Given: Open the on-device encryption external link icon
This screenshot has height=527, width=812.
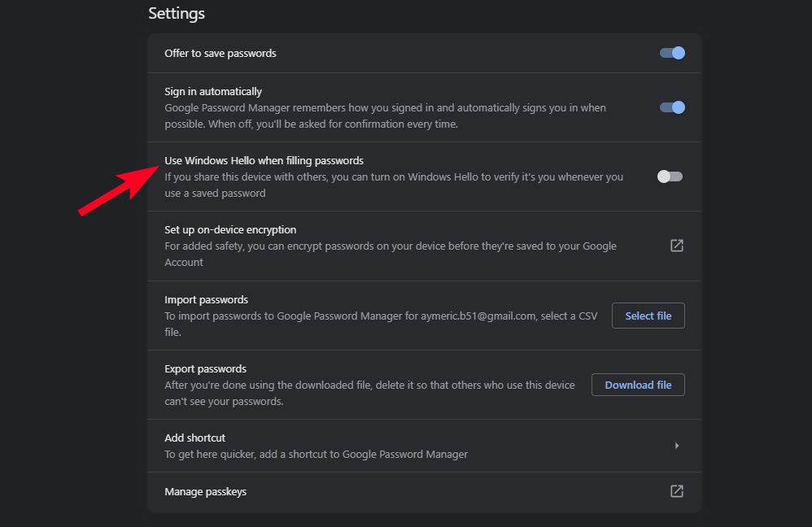Looking at the screenshot, I should coord(676,246).
